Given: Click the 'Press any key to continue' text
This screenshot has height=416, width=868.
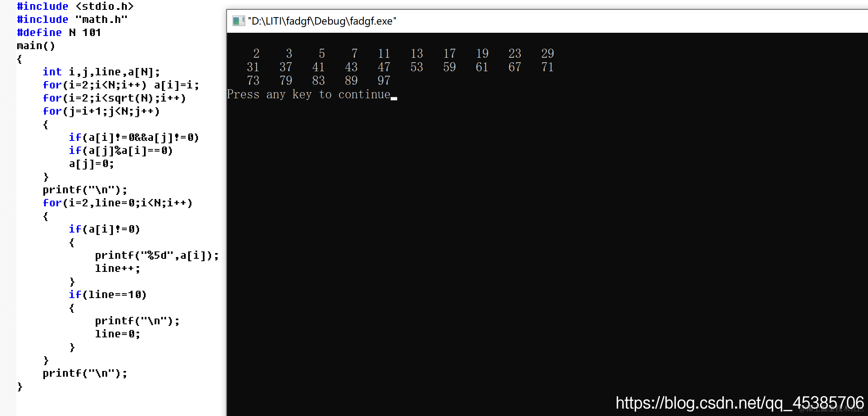Looking at the screenshot, I should pos(309,94).
